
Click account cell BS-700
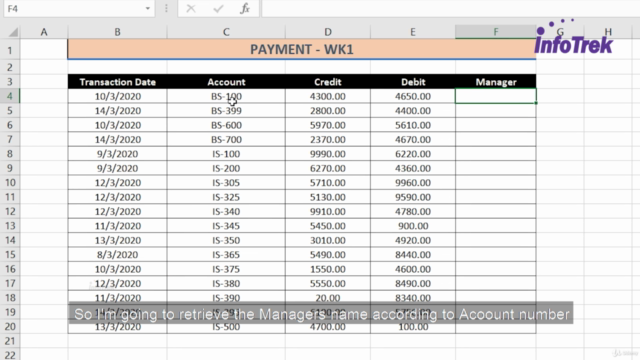[226, 140]
